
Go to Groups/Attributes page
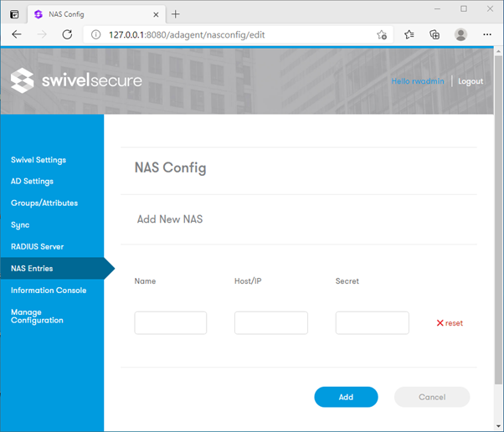coord(44,203)
